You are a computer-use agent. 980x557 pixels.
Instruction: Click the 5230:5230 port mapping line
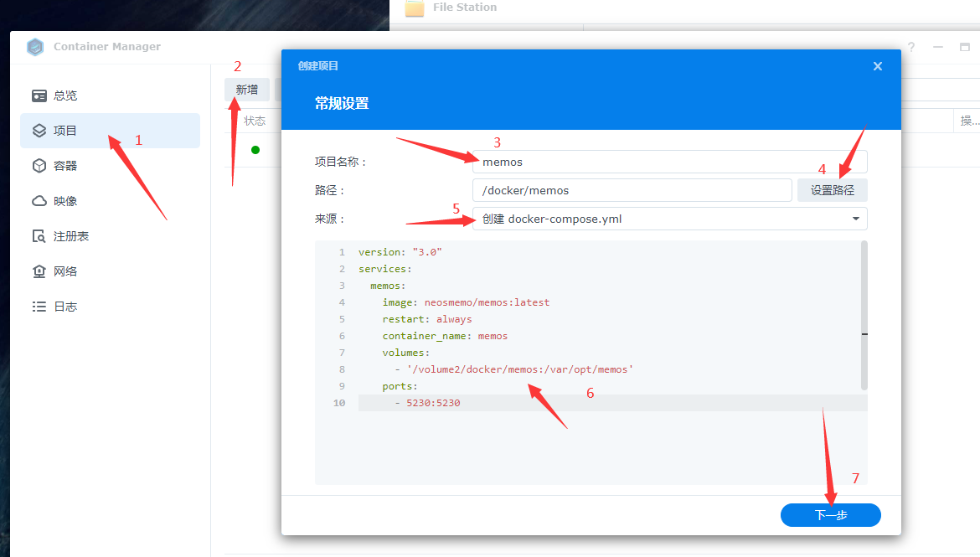point(427,403)
